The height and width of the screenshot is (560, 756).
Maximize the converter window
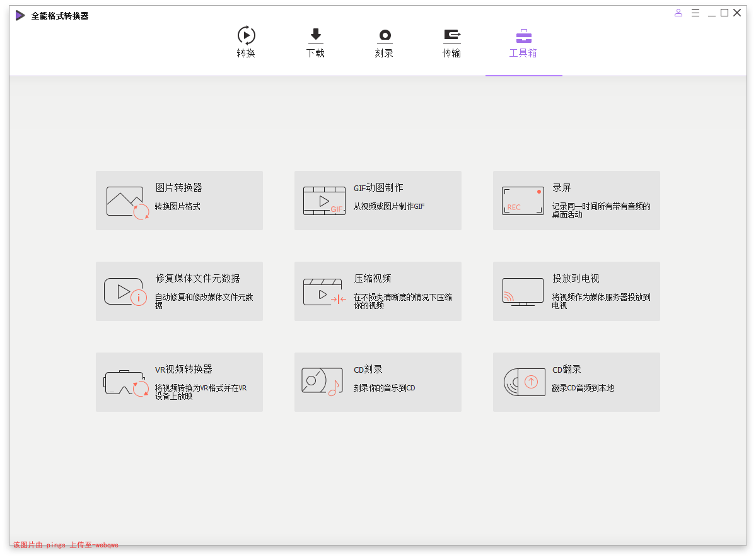(724, 13)
